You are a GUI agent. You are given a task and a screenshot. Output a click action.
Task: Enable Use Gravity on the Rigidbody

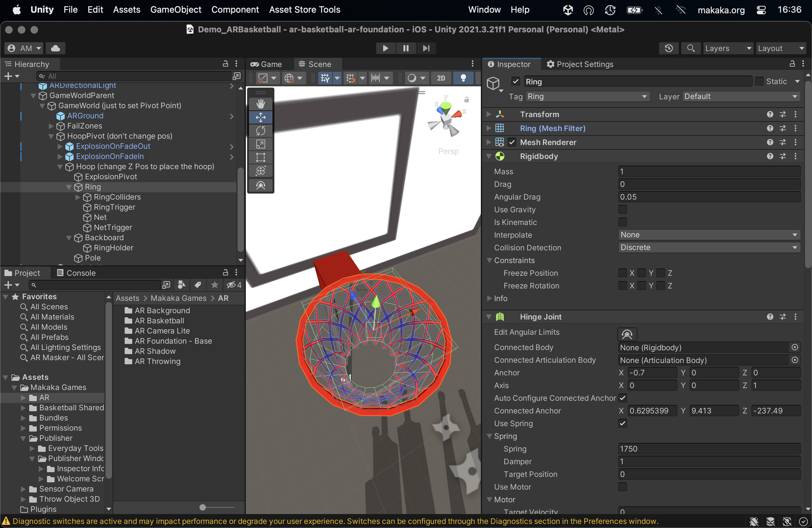pos(622,209)
